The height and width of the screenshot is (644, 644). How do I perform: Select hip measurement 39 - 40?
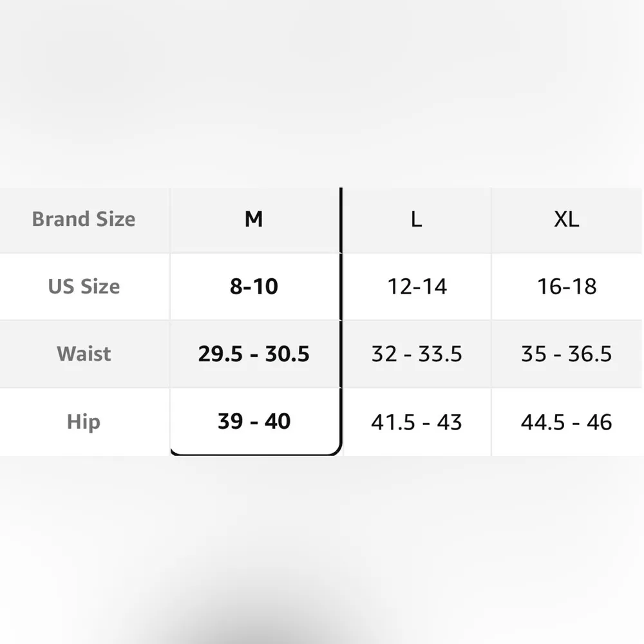coord(254,422)
